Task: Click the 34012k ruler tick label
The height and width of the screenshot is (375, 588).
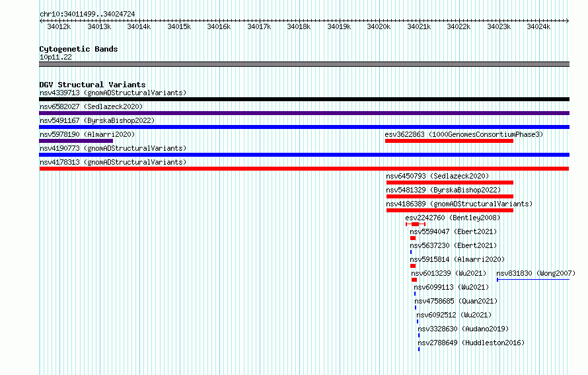Action: (59, 27)
